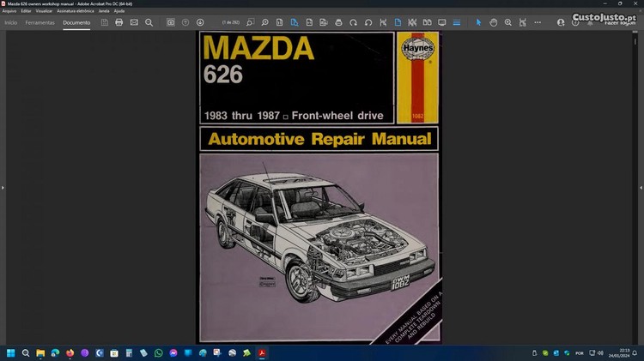Open more tools ellipsis menu
Screen dimensions: 644x361
(538, 22)
